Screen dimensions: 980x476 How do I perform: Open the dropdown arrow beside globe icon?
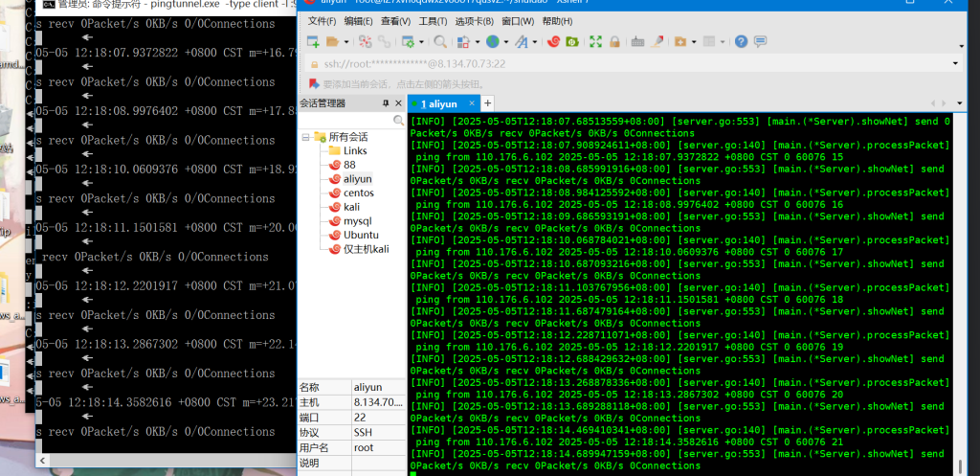point(505,41)
